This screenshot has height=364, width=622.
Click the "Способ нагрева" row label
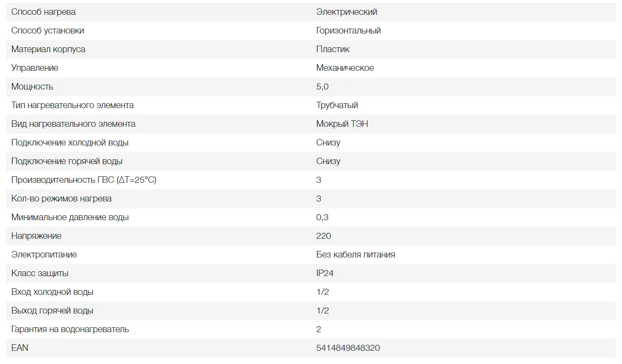point(43,12)
